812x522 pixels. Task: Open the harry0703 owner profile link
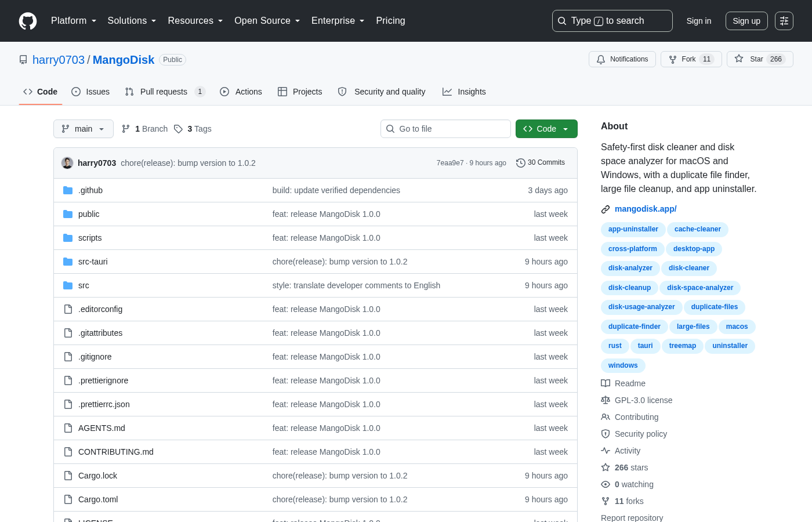tap(59, 60)
